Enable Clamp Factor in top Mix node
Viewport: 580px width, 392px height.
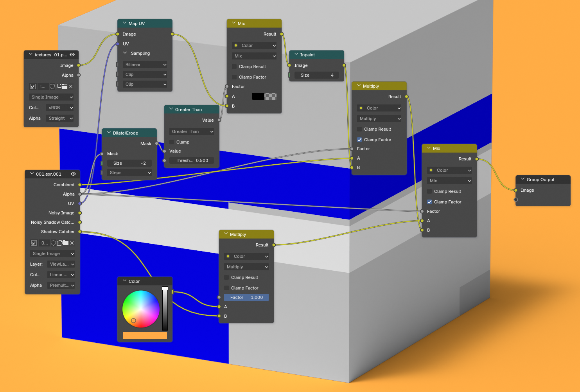tap(234, 77)
